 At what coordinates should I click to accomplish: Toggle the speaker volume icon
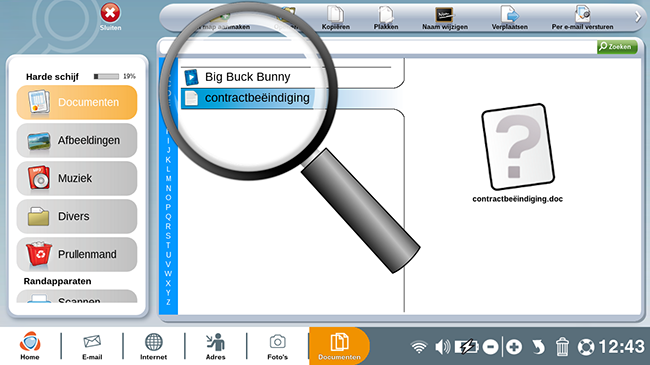442,347
